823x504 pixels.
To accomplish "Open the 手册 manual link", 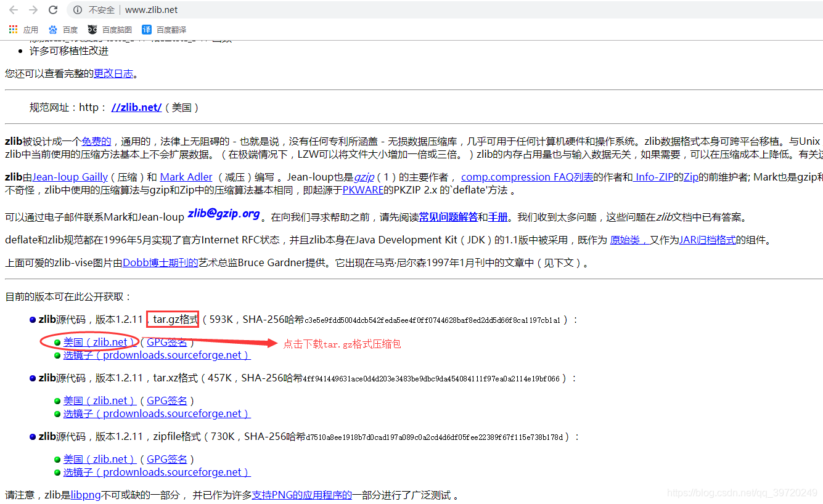I will tap(497, 217).
